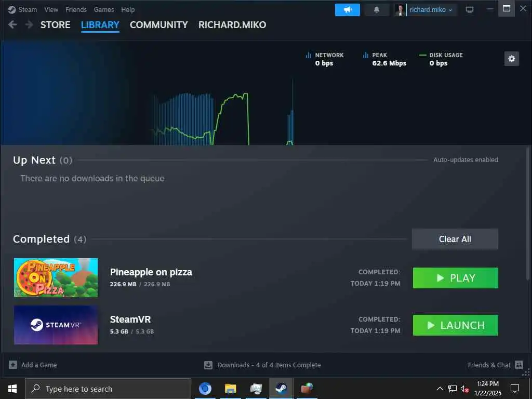
Task: Clear All completed downloads
Action: pyautogui.click(x=455, y=239)
